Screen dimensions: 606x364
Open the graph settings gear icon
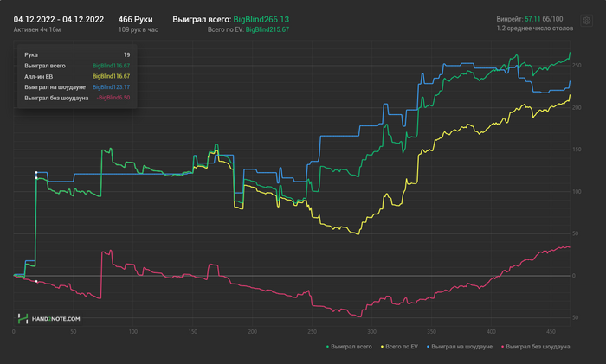point(586,21)
